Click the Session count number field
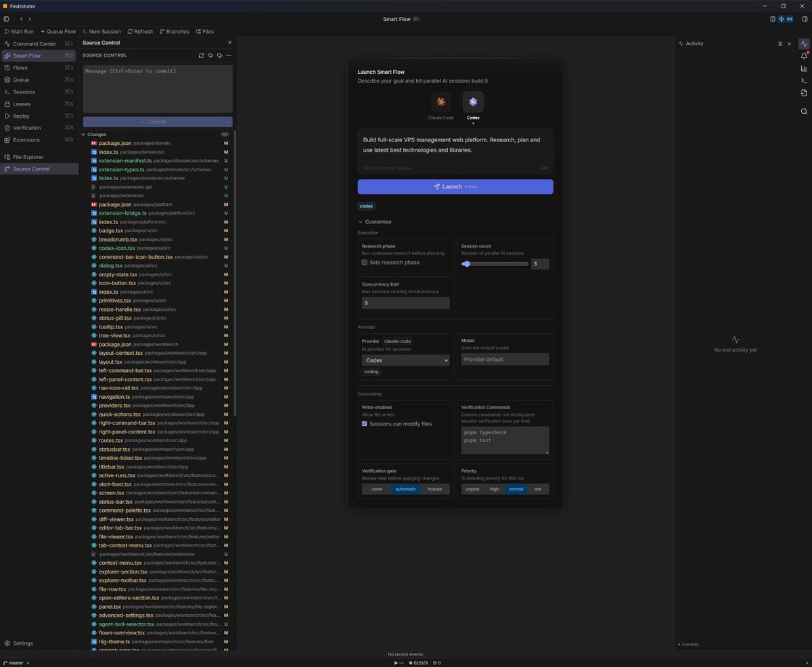The image size is (812, 667). coord(540,264)
